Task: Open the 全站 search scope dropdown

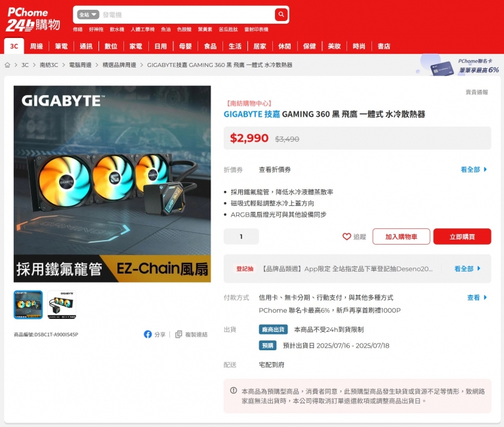Action: point(88,15)
